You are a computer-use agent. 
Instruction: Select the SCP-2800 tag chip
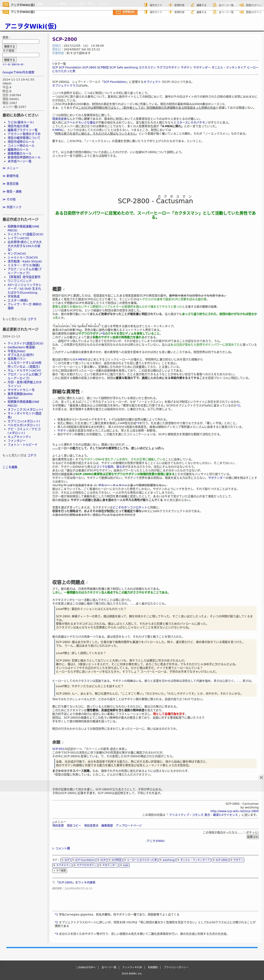220,860
